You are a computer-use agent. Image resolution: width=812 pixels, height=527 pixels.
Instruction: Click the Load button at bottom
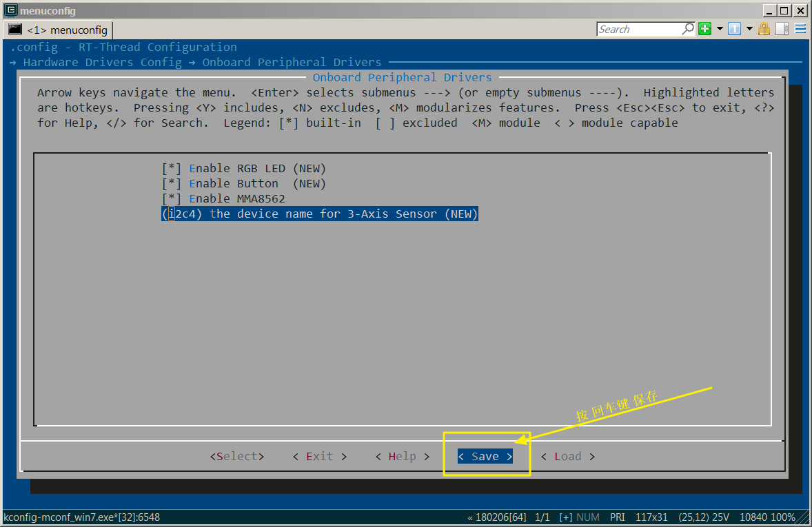pos(567,456)
